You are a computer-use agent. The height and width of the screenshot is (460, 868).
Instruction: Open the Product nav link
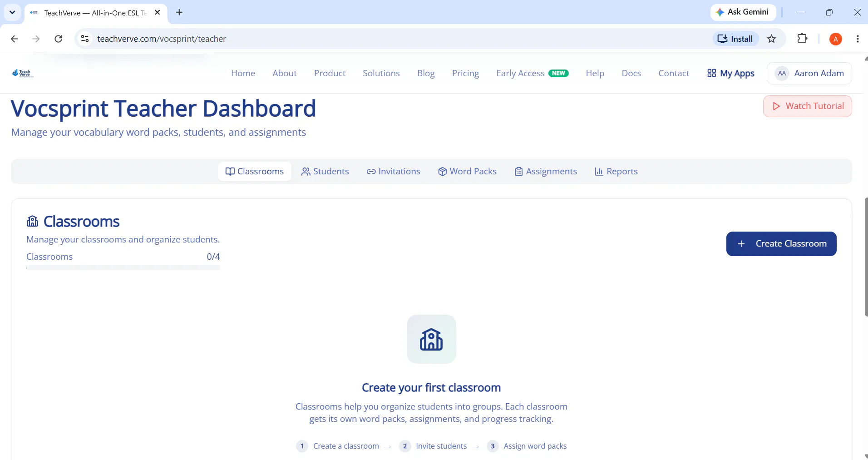pyautogui.click(x=330, y=73)
